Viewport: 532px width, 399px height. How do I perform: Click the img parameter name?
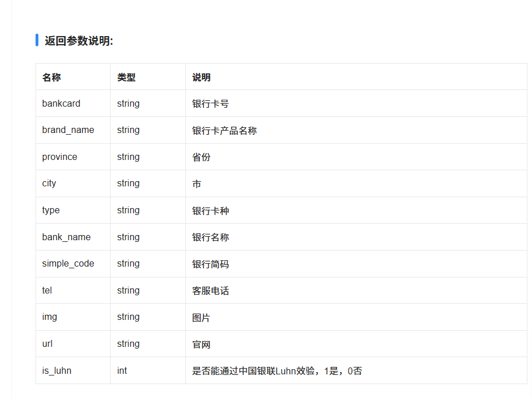49,316
